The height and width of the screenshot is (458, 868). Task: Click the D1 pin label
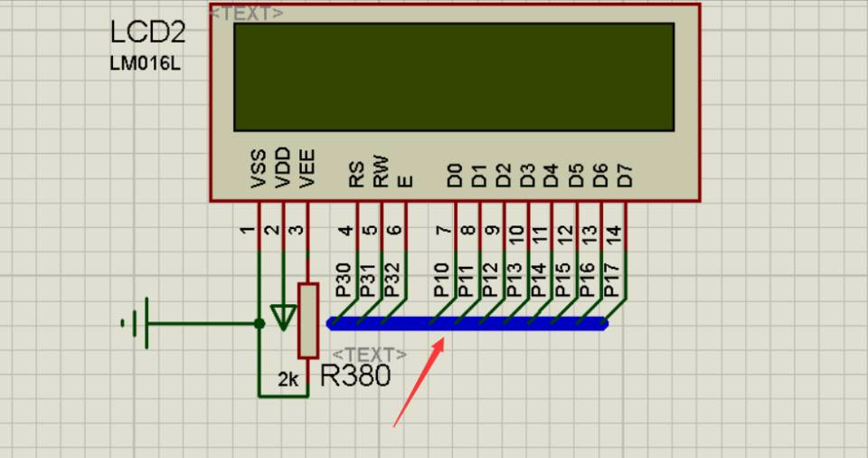click(x=479, y=176)
